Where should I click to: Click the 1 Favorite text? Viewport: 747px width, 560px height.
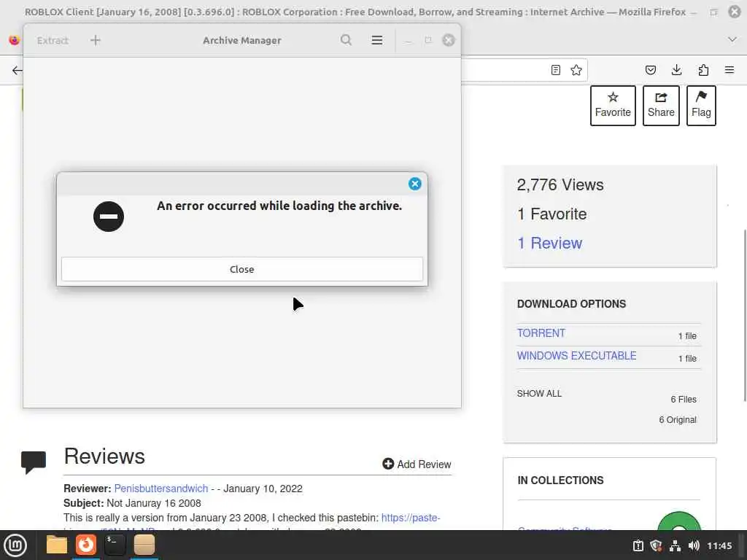point(551,214)
